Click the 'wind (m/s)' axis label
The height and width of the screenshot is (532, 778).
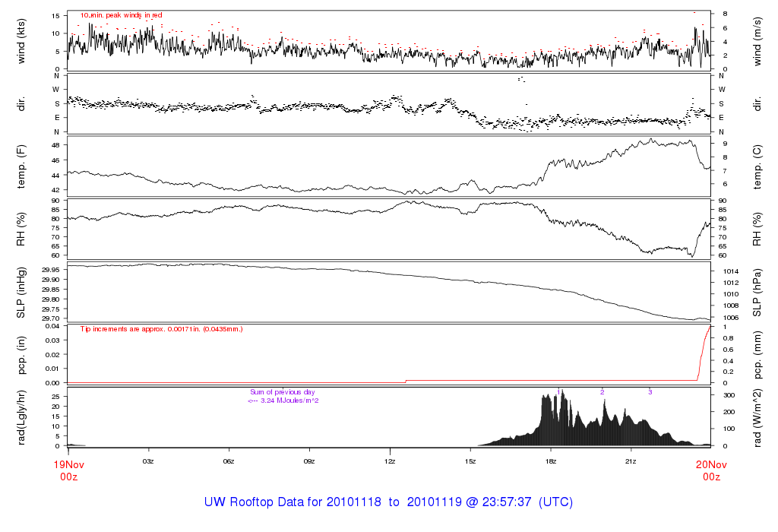[x=757, y=42]
